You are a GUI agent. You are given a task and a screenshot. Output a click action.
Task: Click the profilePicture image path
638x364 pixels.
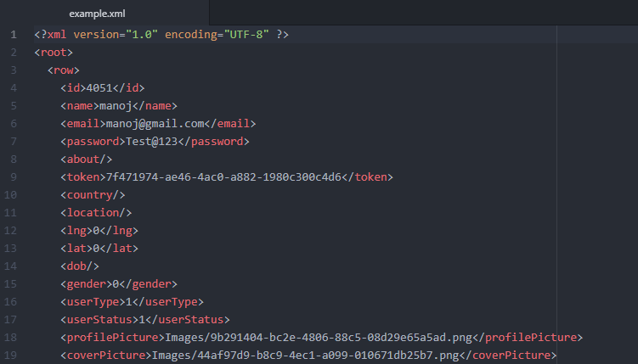(319, 338)
